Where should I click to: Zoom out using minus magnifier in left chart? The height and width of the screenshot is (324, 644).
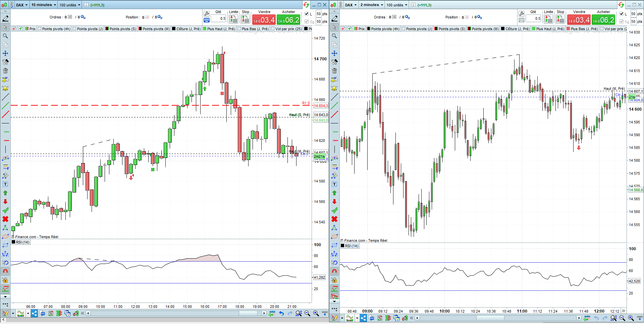[307, 314]
